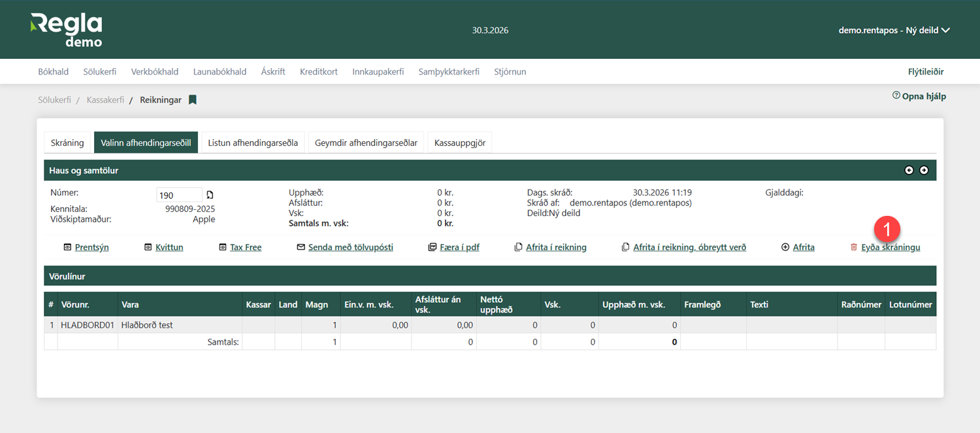Screen dimensions: 980x433
Task: Click Afrita í reikning, óbreytt verð
Action: [x=689, y=247]
